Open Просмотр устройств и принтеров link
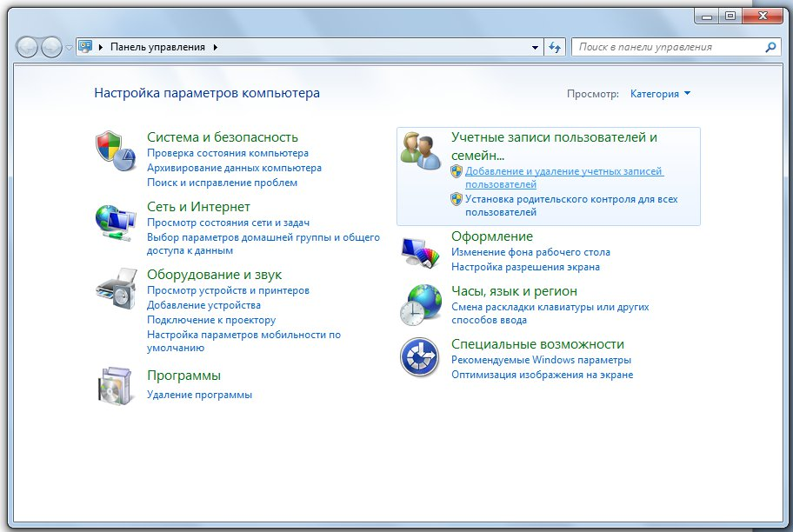Viewport: 793px width, 532px height. [x=228, y=290]
